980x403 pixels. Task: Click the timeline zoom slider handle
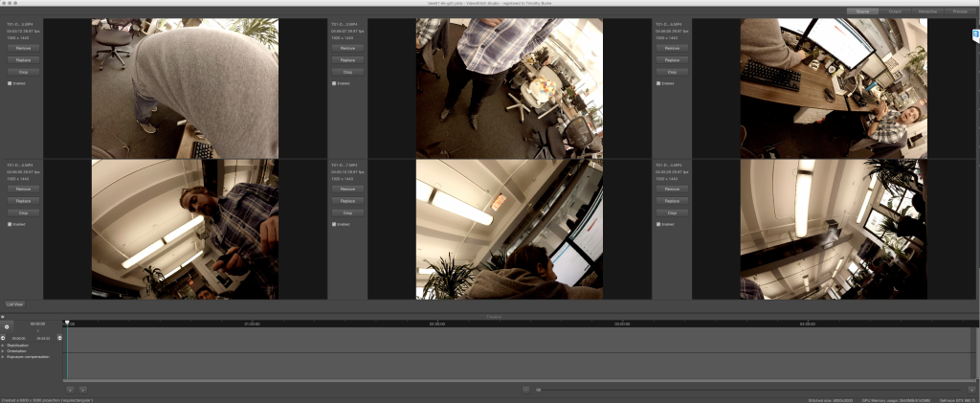click(538, 390)
